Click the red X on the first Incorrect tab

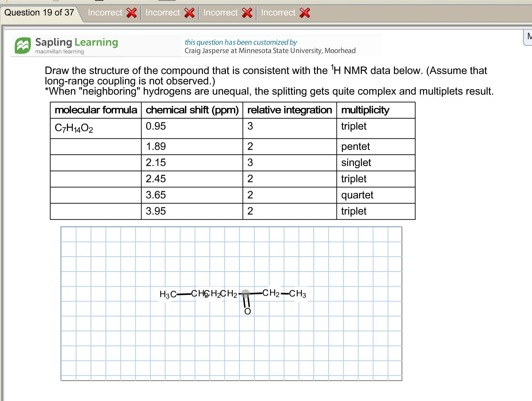click(x=132, y=13)
